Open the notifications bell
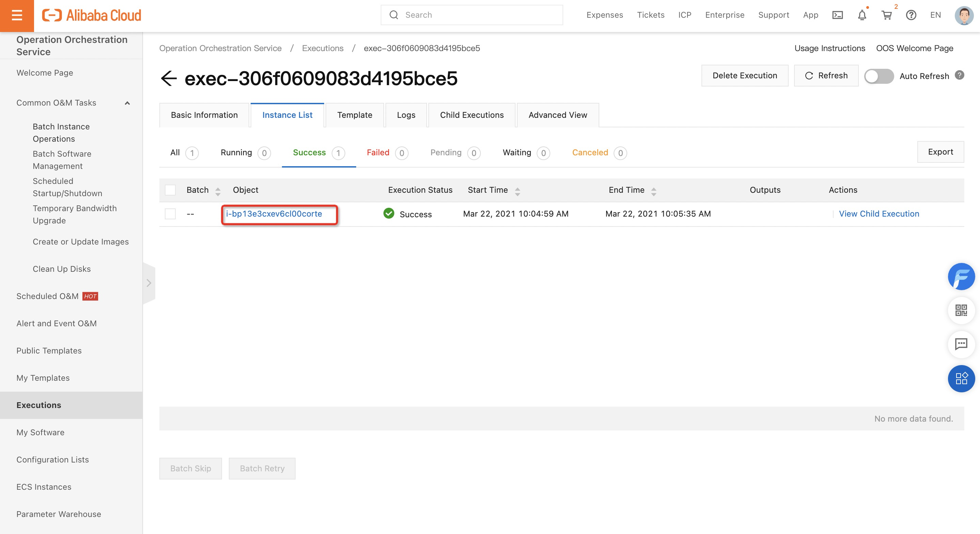This screenshot has width=980, height=534. 862,15
